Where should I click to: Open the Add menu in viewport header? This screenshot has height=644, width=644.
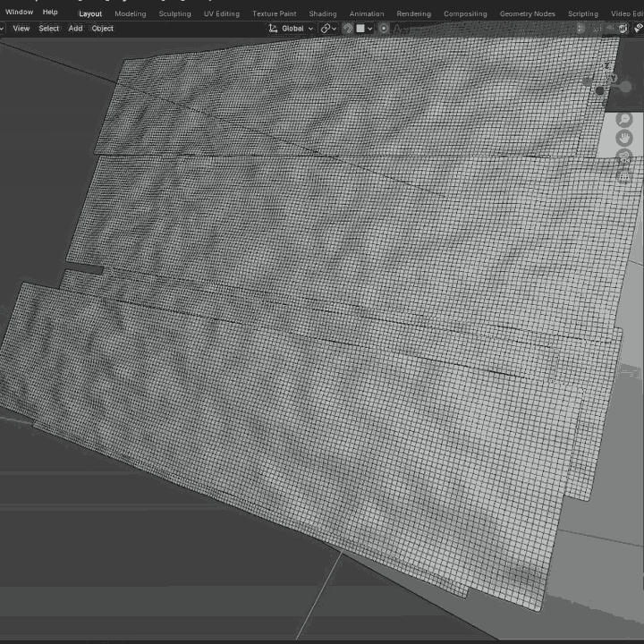coord(75,29)
